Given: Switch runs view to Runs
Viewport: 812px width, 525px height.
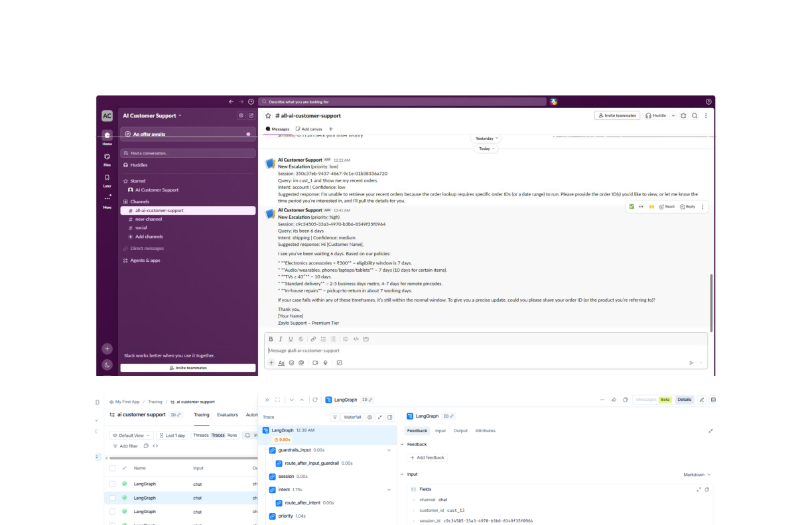Looking at the screenshot, I should click(232, 436).
